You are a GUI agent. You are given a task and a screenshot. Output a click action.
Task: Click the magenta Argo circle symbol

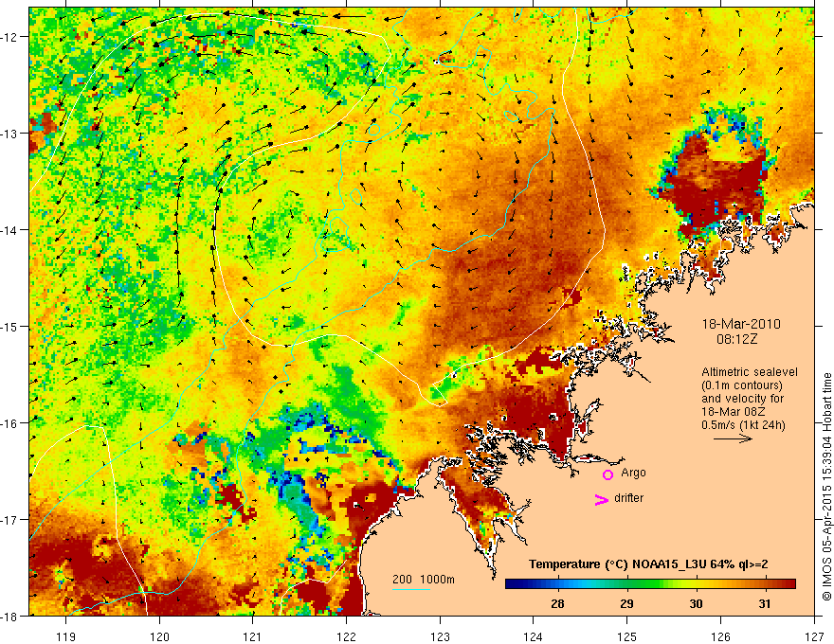(607, 474)
